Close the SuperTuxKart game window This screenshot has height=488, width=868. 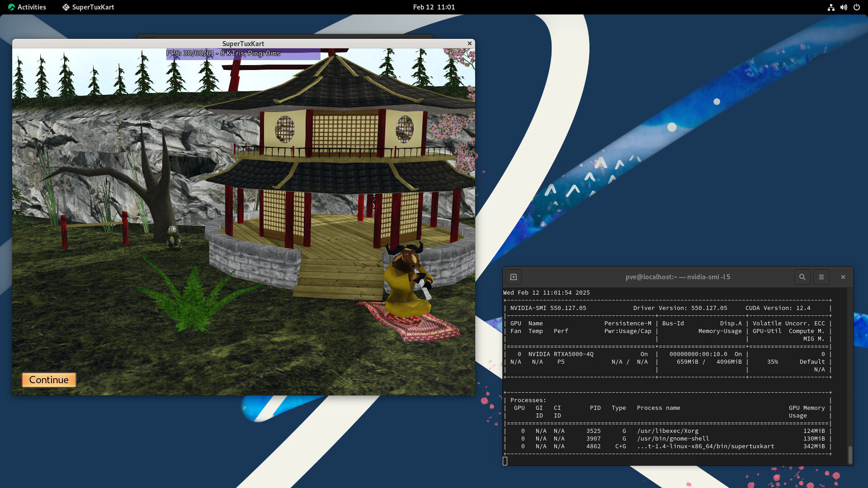(470, 43)
